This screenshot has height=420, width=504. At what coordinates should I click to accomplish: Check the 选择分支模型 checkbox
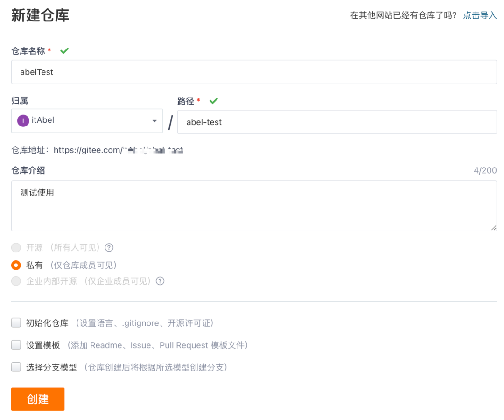(x=16, y=367)
